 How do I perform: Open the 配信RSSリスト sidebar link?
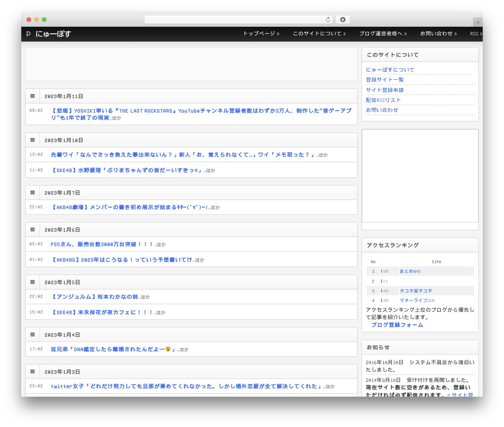pyautogui.click(x=383, y=100)
